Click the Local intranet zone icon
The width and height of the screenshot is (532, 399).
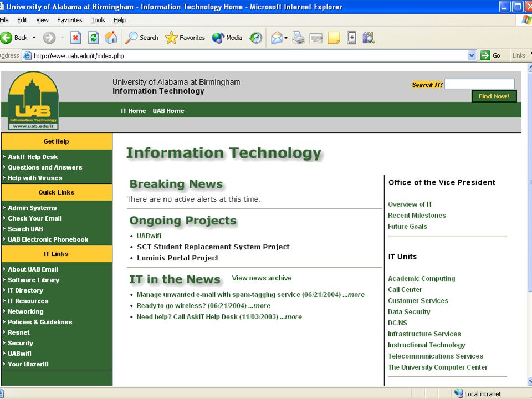pyautogui.click(x=459, y=393)
